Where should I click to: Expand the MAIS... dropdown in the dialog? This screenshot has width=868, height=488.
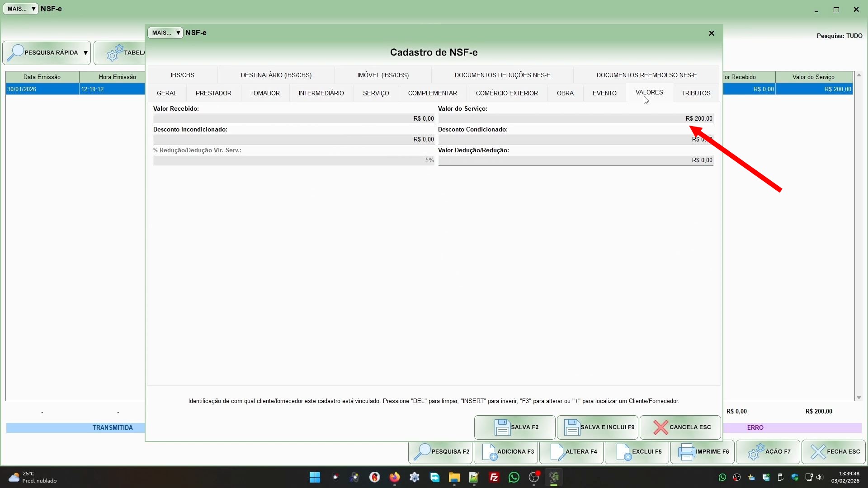(x=165, y=33)
